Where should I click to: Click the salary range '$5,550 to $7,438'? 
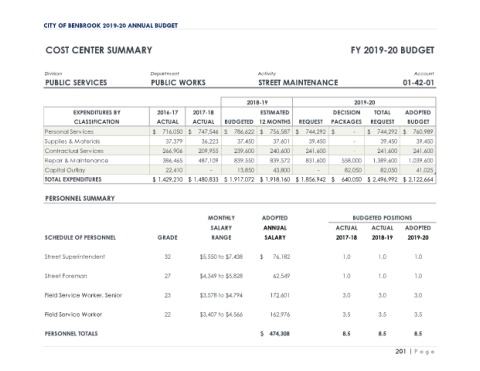[221, 257]
